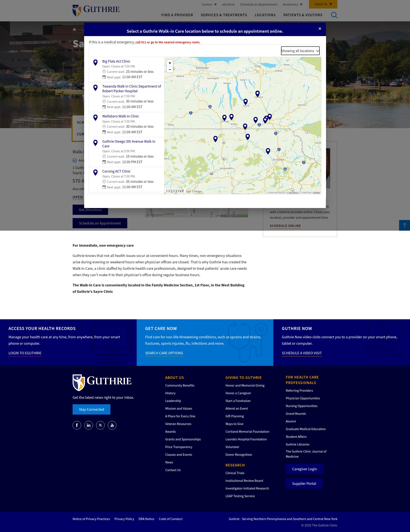Open Guthrie's YouTube channel icon

(x=112, y=425)
